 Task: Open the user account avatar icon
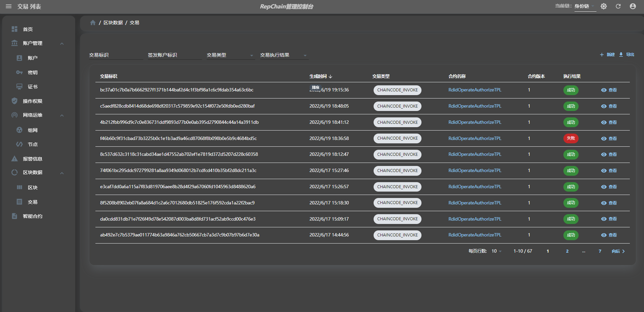633,6
